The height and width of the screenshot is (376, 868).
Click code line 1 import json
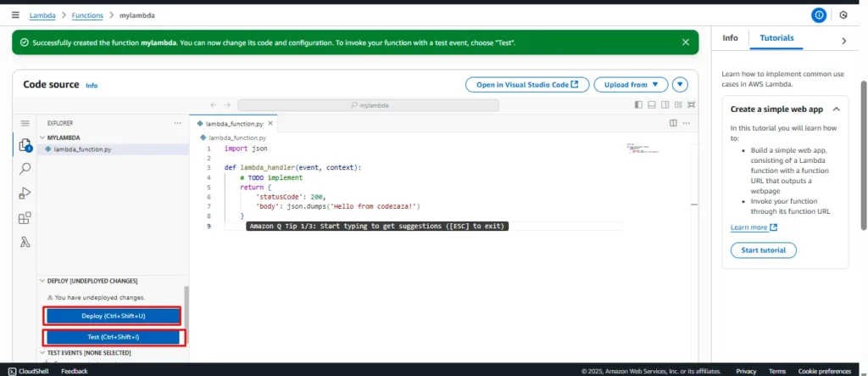click(246, 149)
